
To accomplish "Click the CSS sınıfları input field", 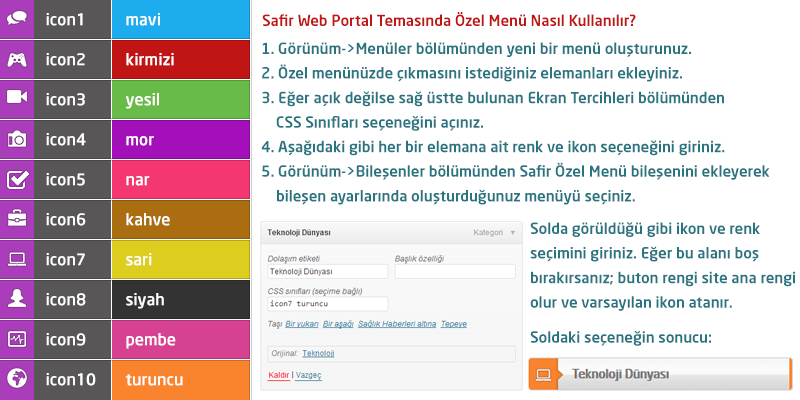I will pyautogui.click(x=328, y=303).
